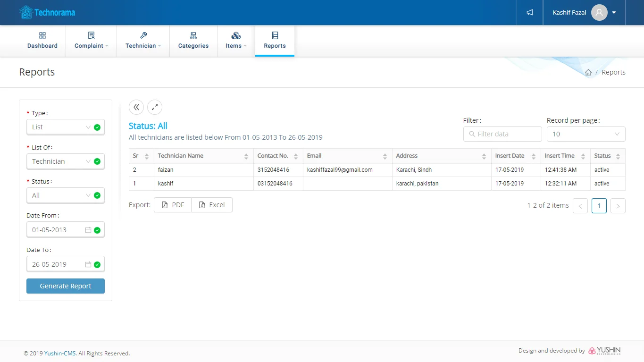Go to the Dashboard tab

point(42,41)
